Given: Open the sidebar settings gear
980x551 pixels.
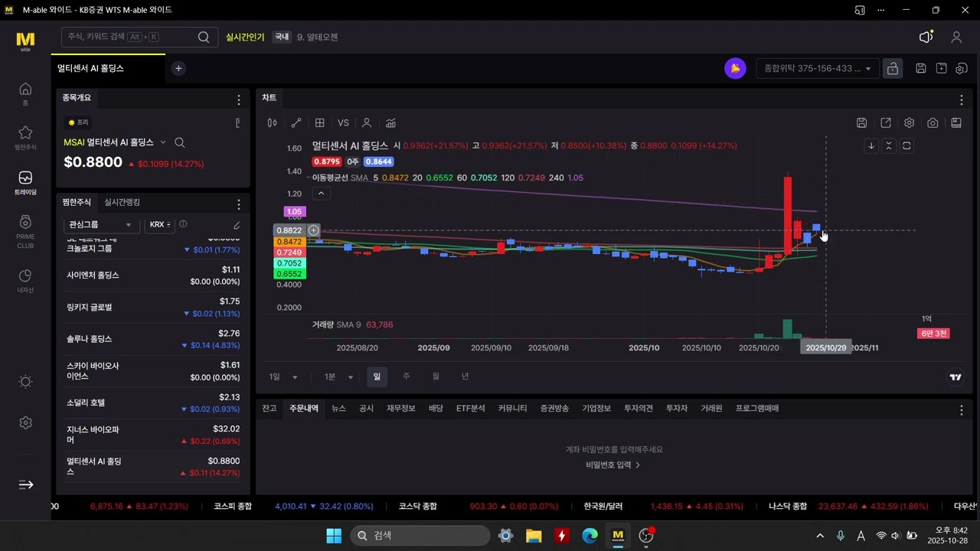Looking at the screenshot, I should (25, 423).
